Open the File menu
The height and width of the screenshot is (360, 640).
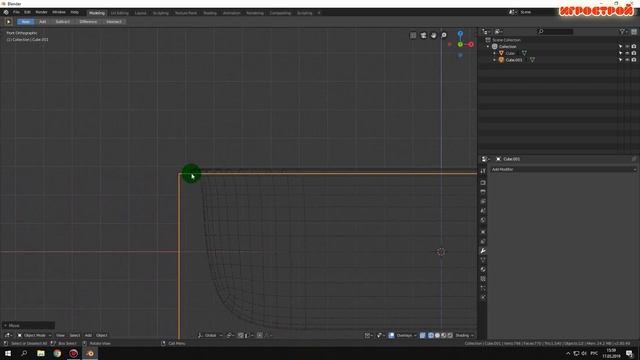tap(16, 13)
